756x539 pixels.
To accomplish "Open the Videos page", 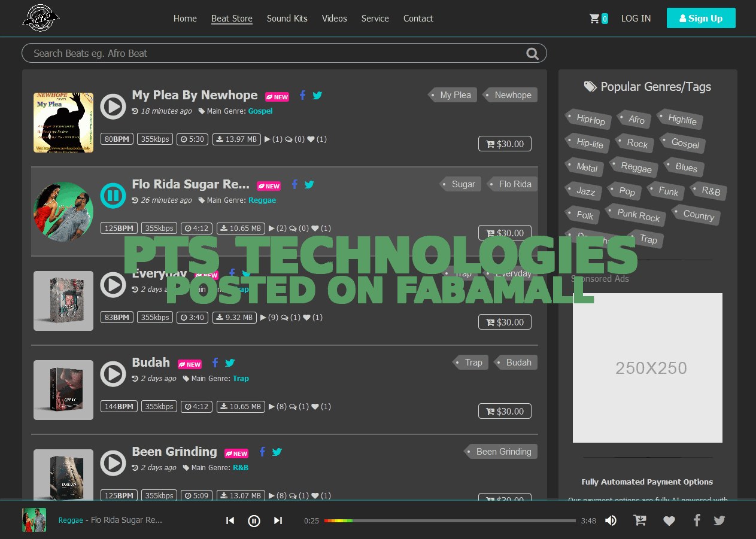I will point(335,19).
